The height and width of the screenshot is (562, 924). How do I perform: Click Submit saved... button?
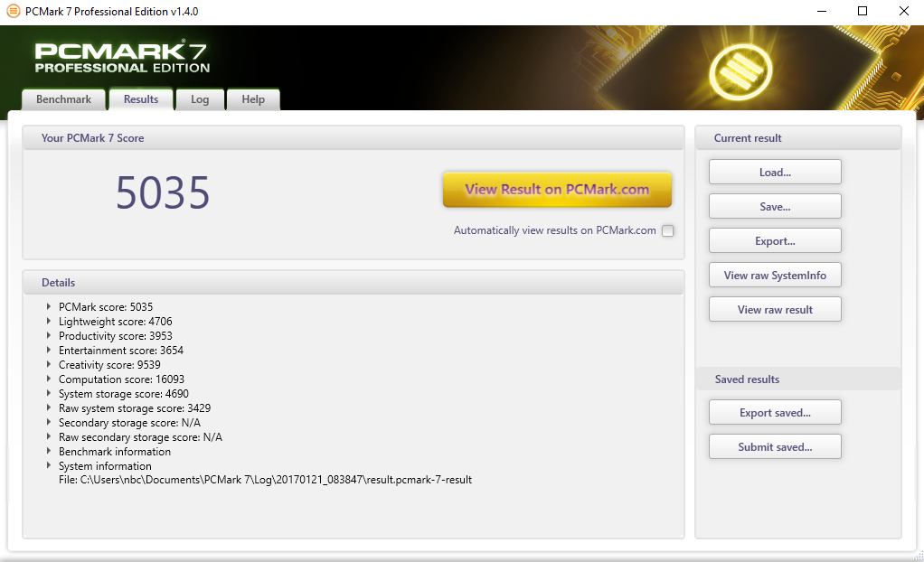[x=775, y=446]
